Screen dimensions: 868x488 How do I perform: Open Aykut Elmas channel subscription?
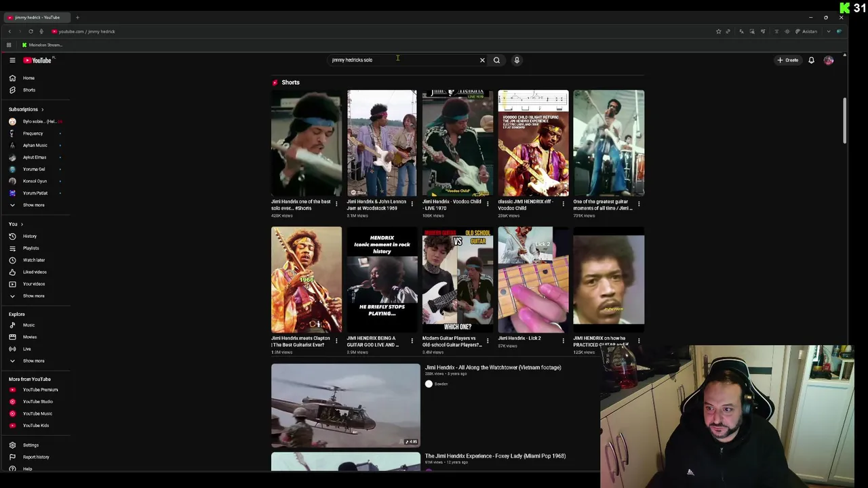35,157
